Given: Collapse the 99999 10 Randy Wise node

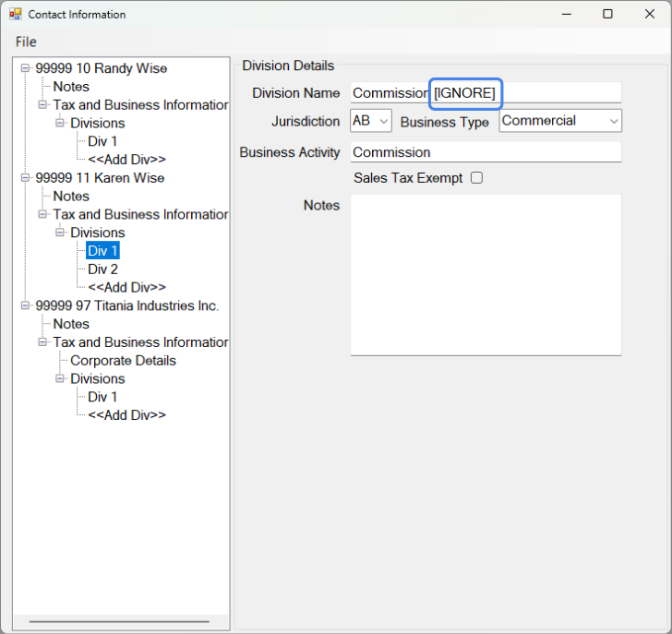Looking at the screenshot, I should (x=25, y=68).
